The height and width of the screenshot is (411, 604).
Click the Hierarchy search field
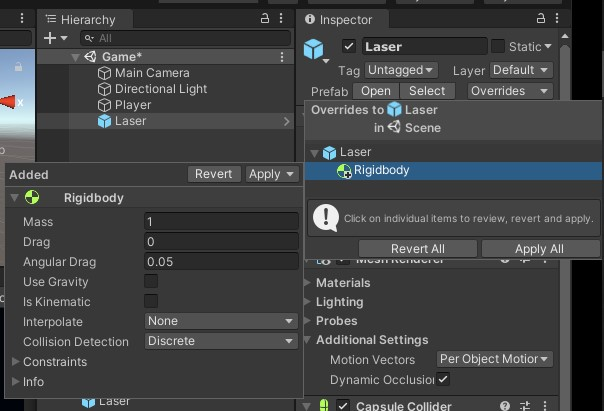(x=185, y=38)
